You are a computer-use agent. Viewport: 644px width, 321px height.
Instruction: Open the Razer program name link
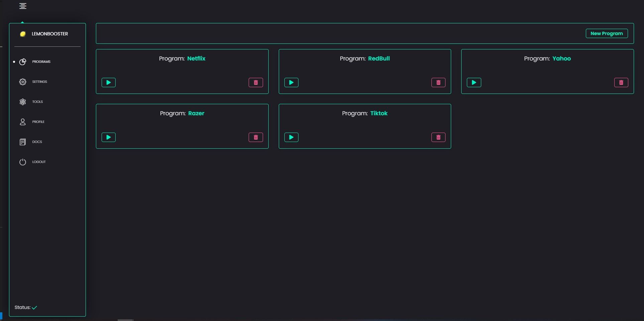(x=196, y=113)
